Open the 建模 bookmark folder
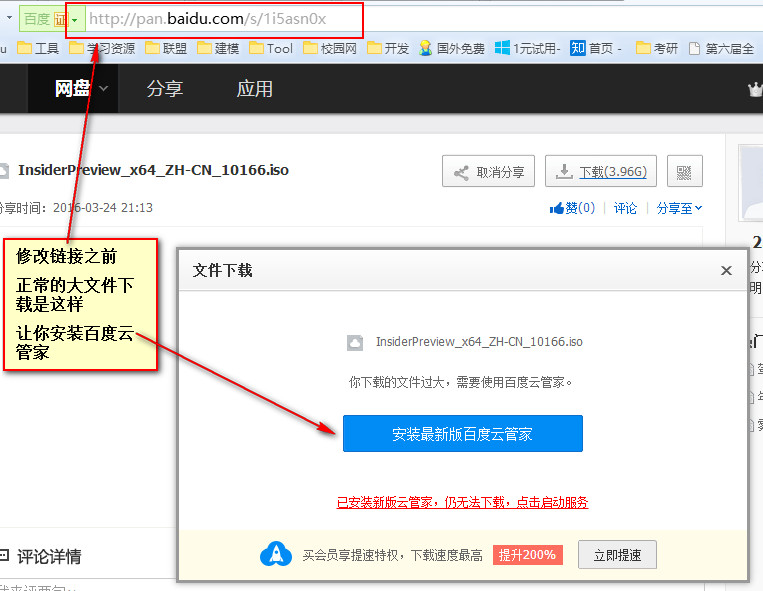The image size is (763, 591). pyautogui.click(x=218, y=48)
